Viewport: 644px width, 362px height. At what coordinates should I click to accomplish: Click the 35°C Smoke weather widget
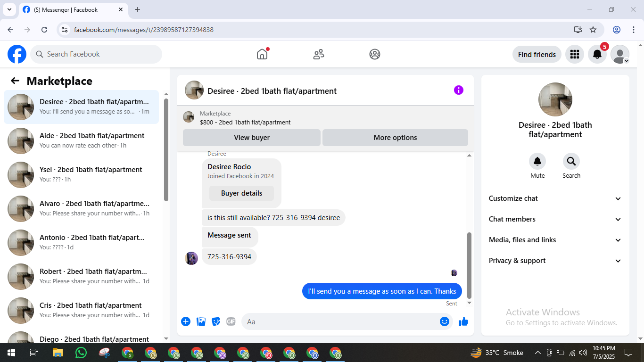pyautogui.click(x=497, y=353)
